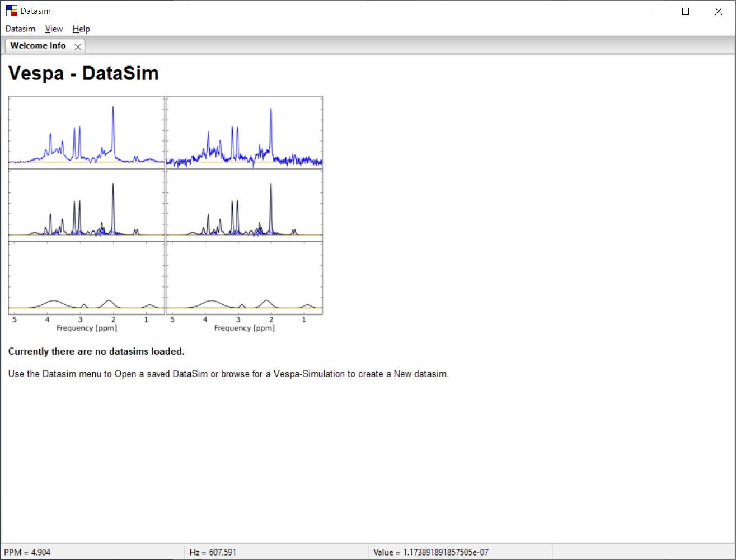Open the Datasim menu
736x560 pixels.
coord(20,29)
